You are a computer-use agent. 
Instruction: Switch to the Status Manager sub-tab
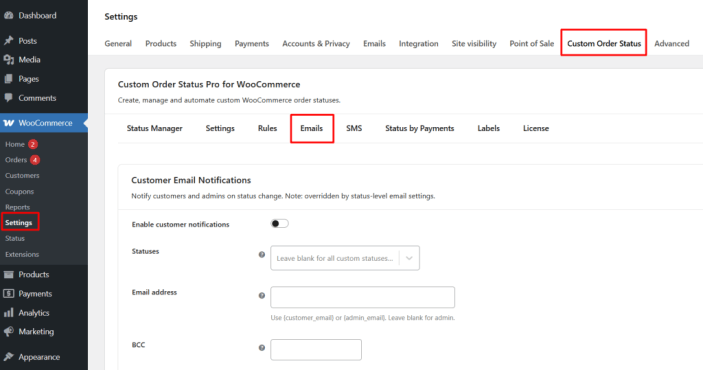155,128
